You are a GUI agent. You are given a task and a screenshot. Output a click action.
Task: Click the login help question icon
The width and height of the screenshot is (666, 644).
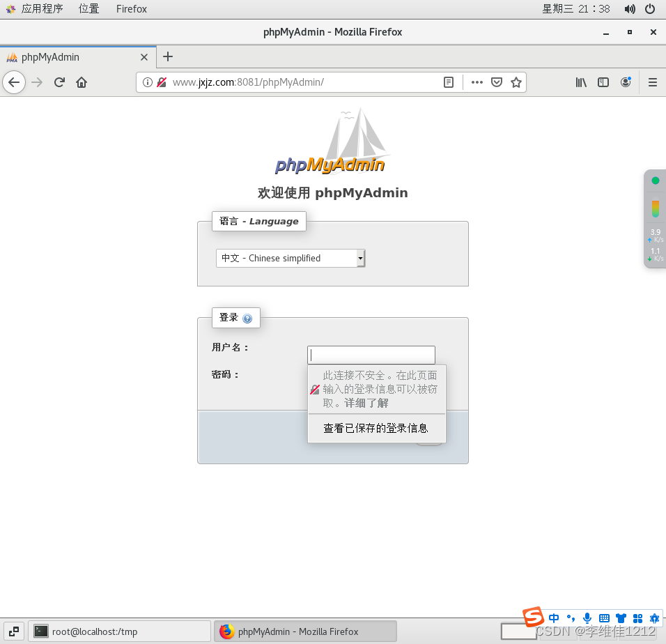pos(247,319)
